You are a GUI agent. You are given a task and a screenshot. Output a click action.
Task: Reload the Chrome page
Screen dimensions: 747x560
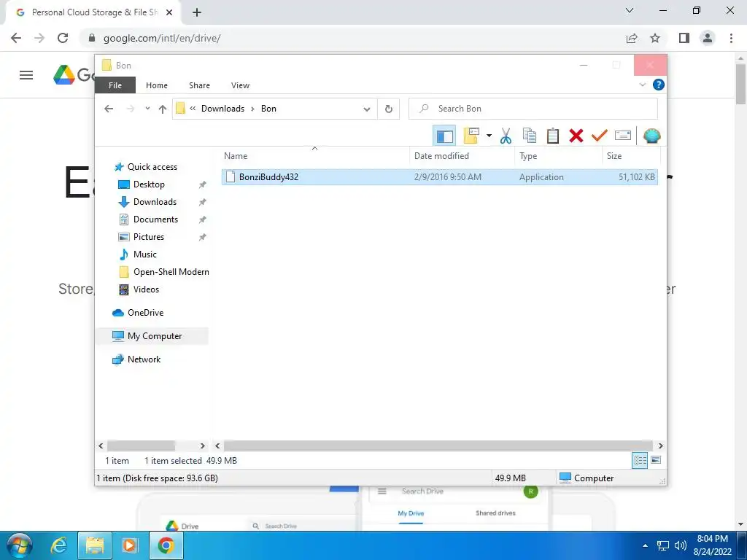(63, 38)
